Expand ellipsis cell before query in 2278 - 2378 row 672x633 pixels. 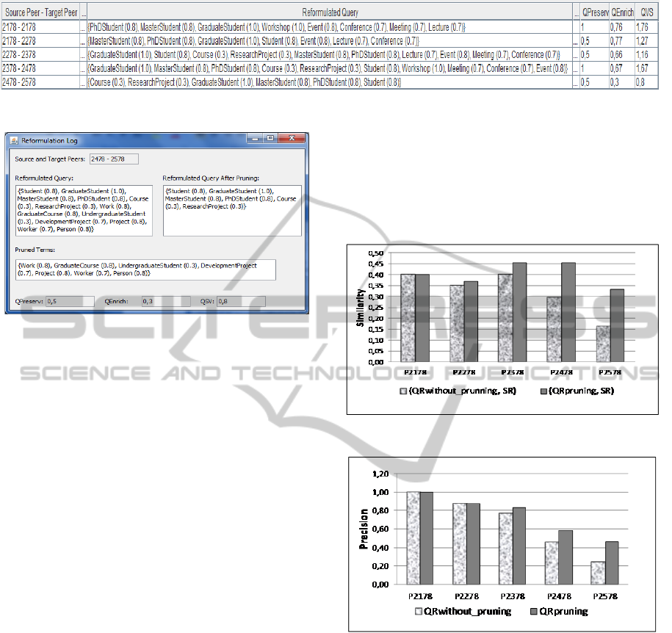coord(83,55)
